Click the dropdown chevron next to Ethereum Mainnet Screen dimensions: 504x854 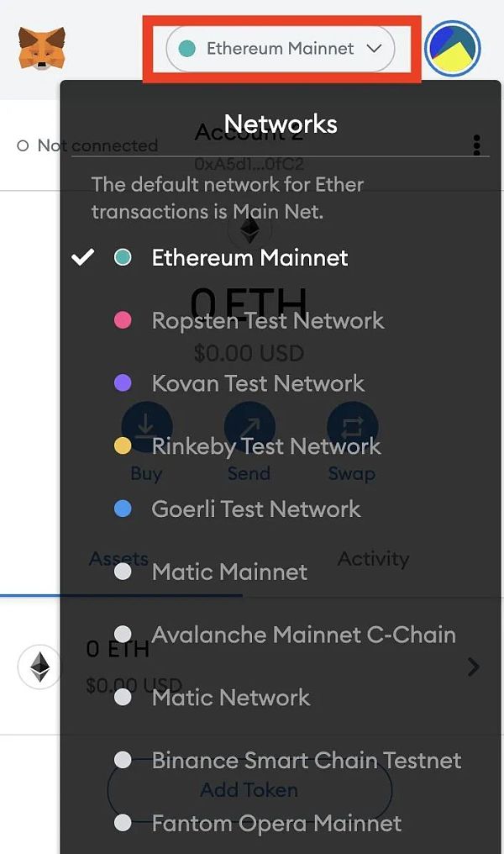point(374,49)
